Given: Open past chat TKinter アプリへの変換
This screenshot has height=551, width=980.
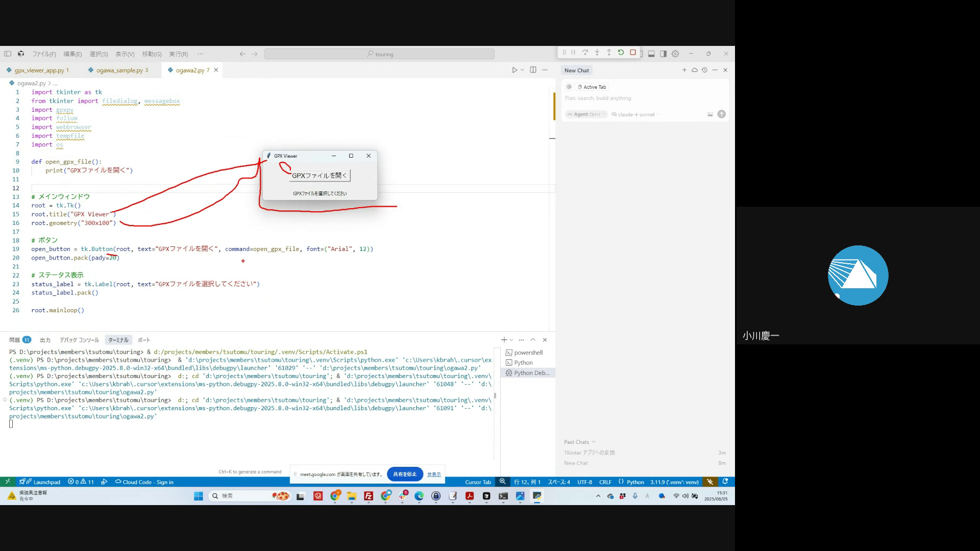Looking at the screenshot, I should point(589,453).
